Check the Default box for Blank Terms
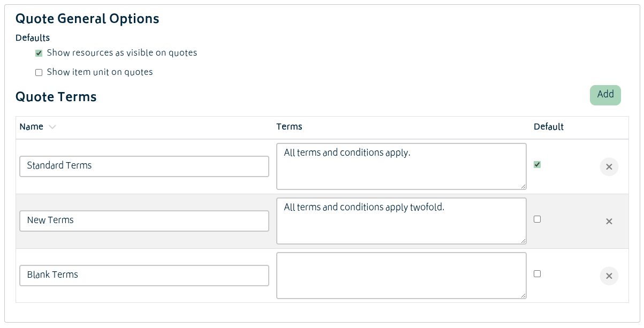 (x=537, y=274)
